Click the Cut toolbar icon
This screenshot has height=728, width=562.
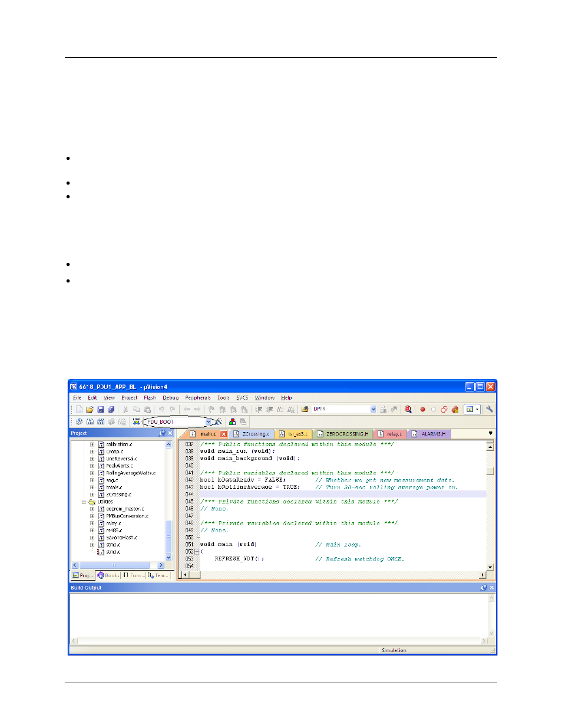[x=125, y=409]
